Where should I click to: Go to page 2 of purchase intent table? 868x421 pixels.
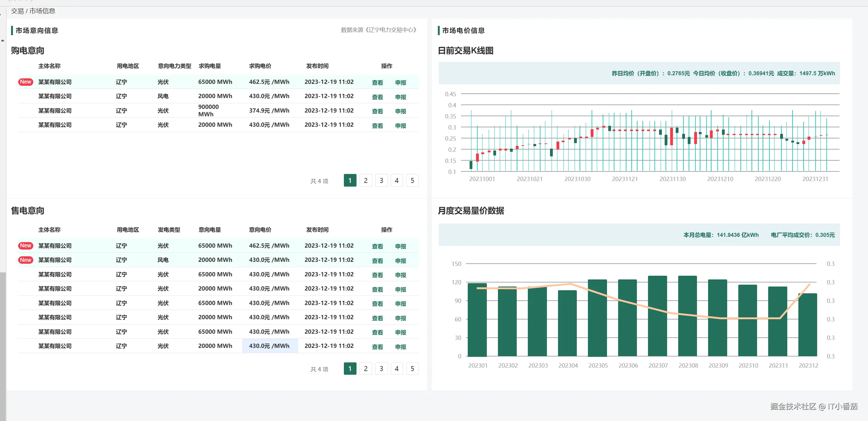(366, 180)
